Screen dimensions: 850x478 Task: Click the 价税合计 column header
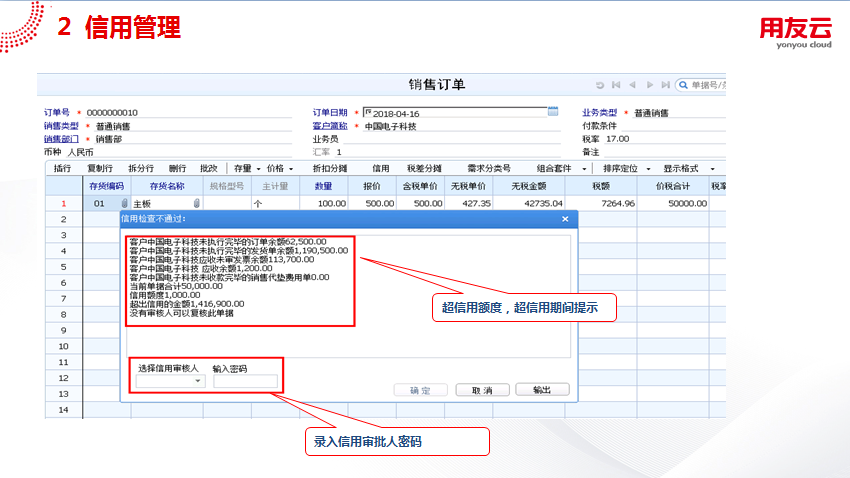point(673,186)
